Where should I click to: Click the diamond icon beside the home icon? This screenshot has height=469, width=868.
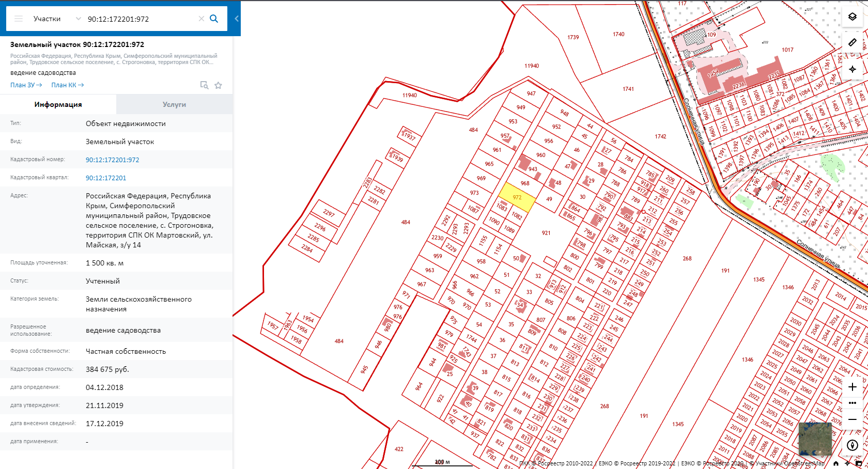(x=847, y=463)
